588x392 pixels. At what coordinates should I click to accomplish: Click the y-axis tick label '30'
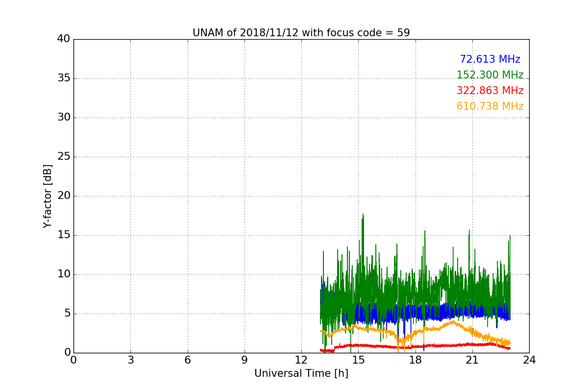(64, 118)
